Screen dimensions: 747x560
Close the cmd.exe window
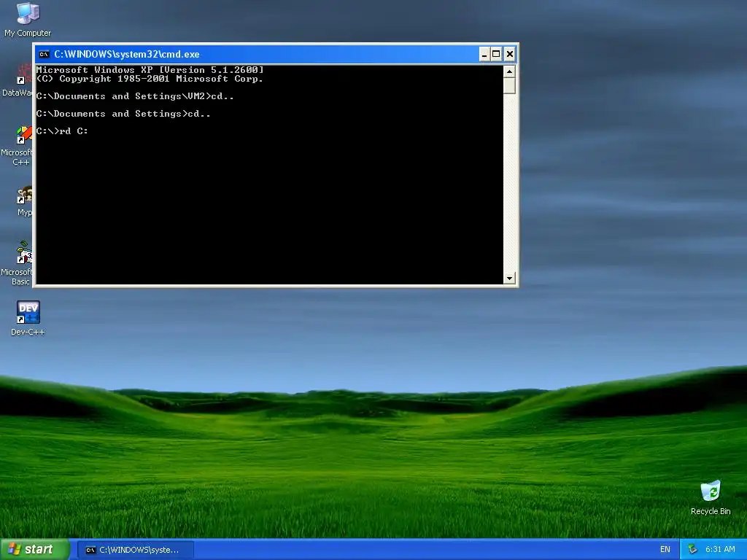pos(509,54)
